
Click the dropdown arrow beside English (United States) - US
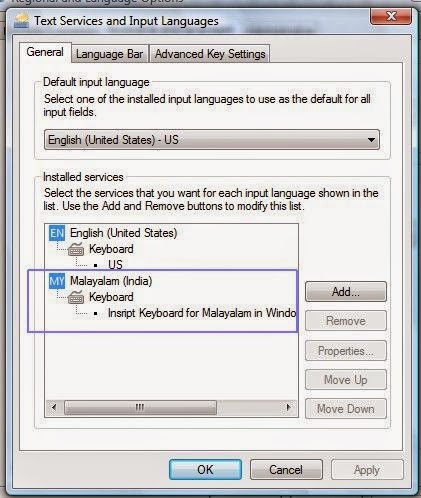click(371, 140)
